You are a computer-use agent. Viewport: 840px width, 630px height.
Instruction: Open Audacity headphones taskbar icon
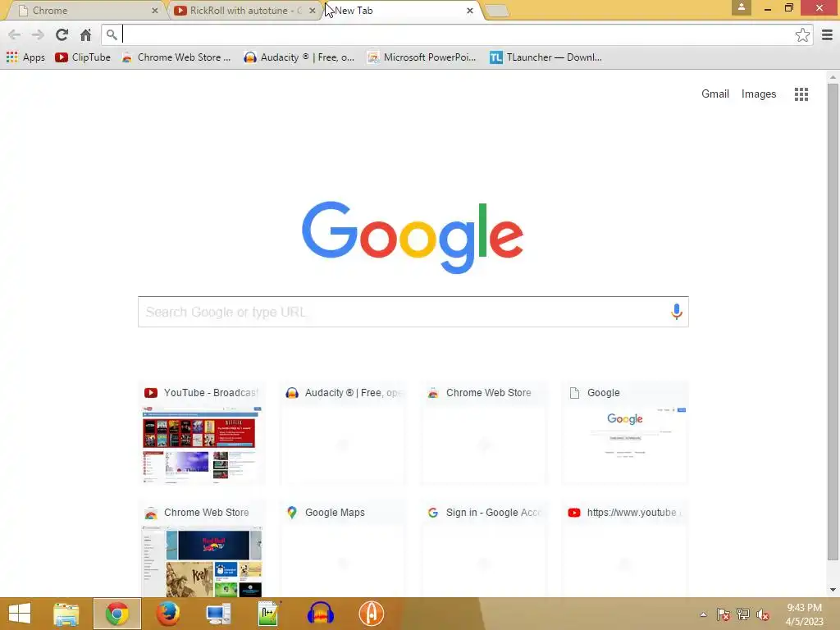click(x=321, y=614)
